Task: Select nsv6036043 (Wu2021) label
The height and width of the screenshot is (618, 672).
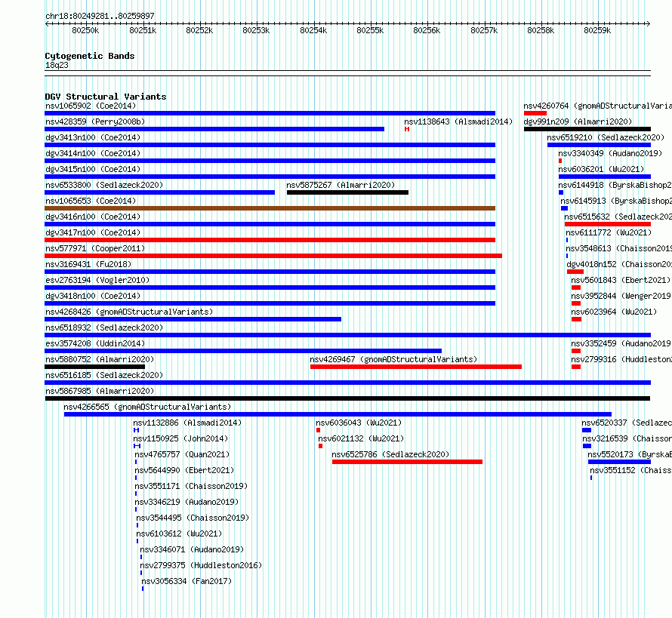Action: tap(359, 423)
